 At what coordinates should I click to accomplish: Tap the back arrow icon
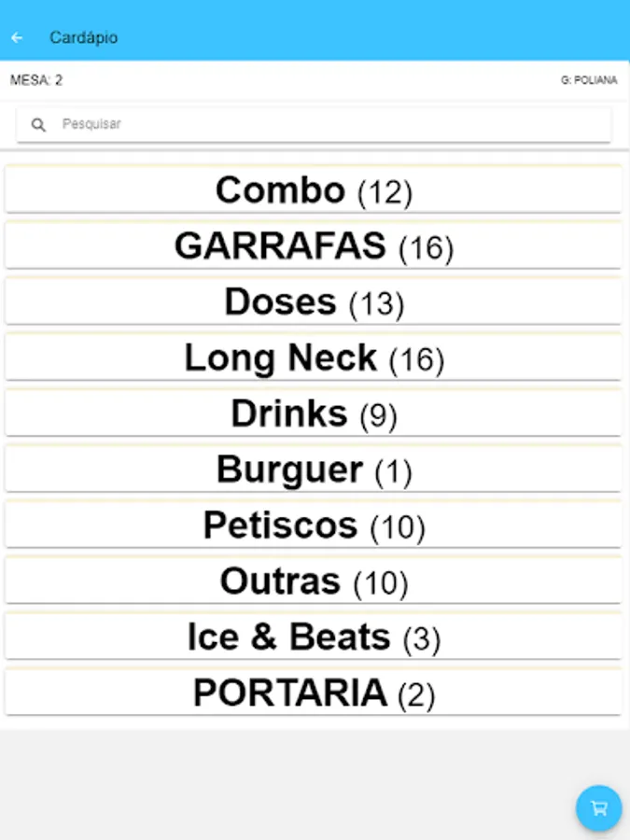[17, 38]
